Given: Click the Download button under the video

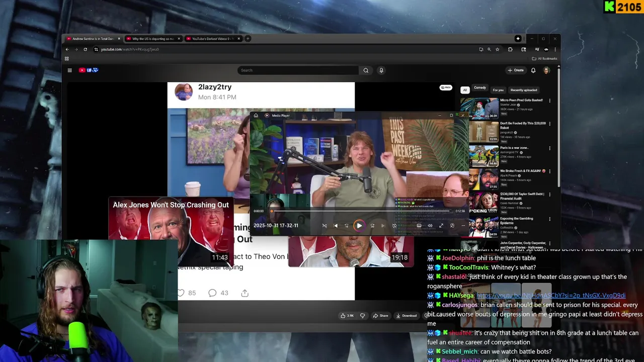Looking at the screenshot, I should pos(407,316).
